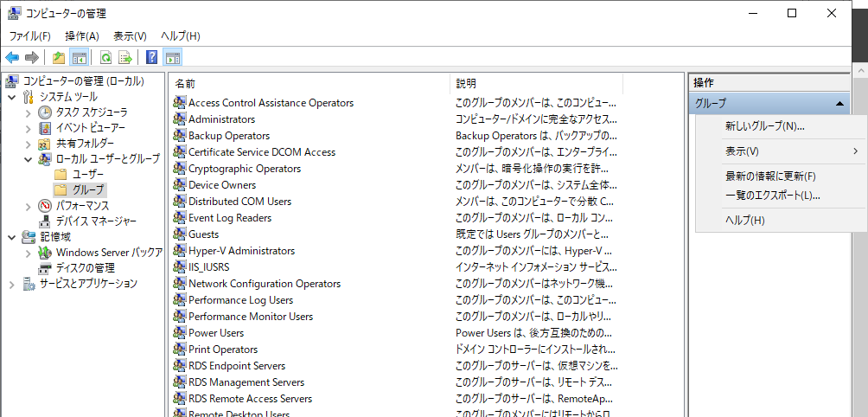Click the タスク スケジューラ clock icon
The width and height of the screenshot is (868, 417).
tap(45, 112)
